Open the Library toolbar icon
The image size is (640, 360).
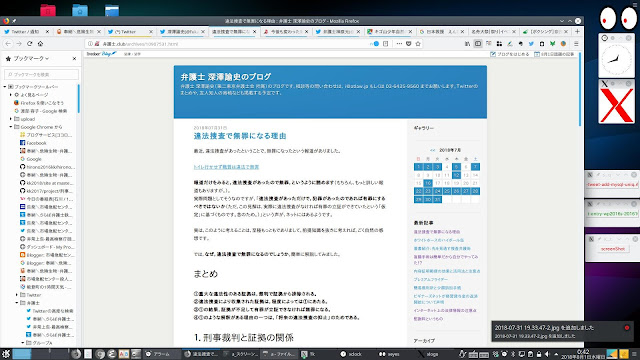tap(467, 44)
